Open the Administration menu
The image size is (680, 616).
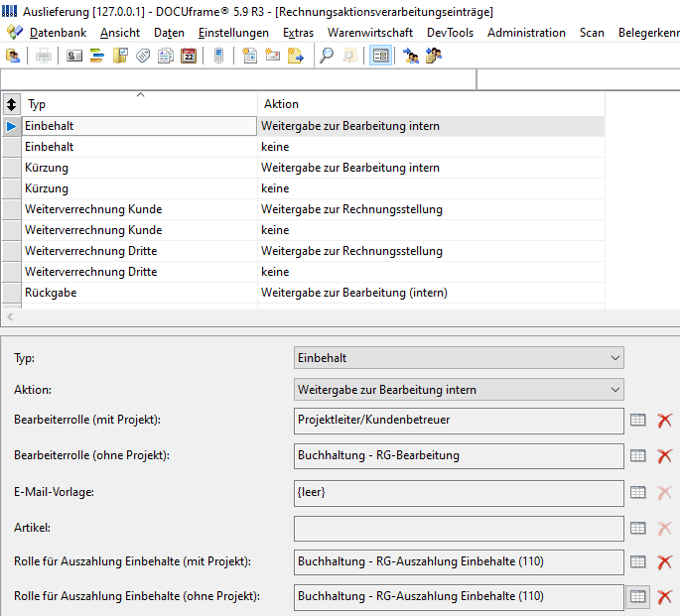526,33
